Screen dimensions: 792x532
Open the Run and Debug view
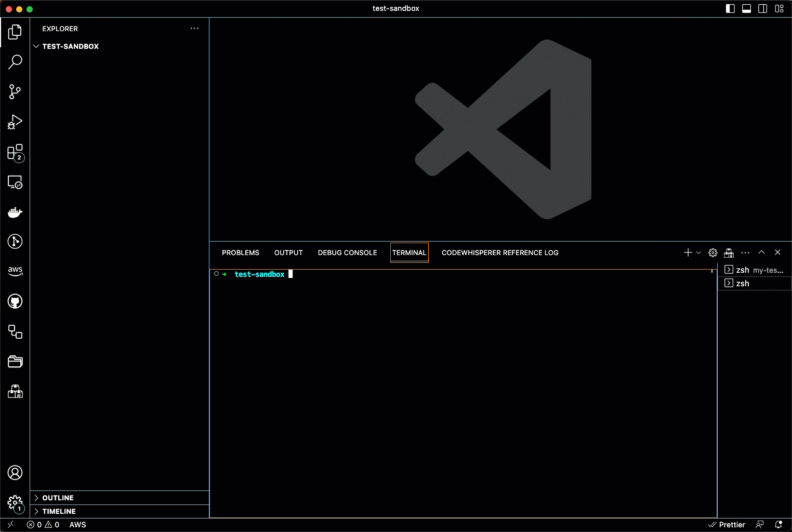[15, 122]
